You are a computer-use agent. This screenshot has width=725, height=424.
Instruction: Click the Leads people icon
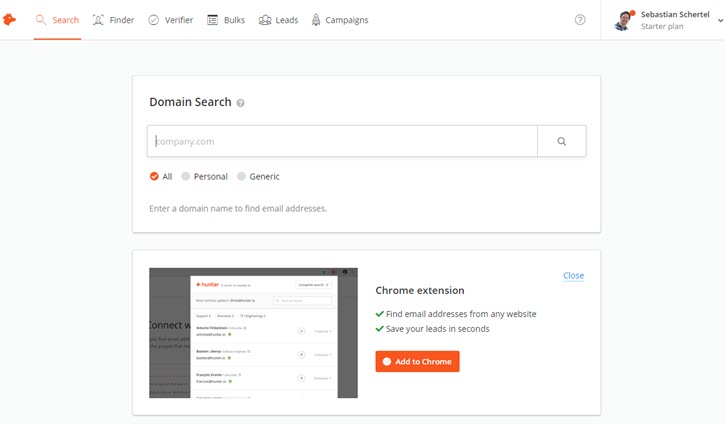264,20
